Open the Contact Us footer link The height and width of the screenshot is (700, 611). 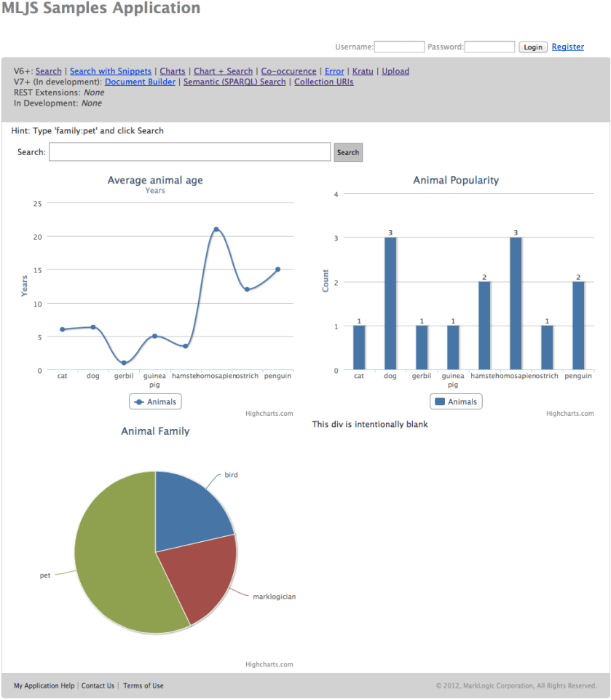[98, 685]
